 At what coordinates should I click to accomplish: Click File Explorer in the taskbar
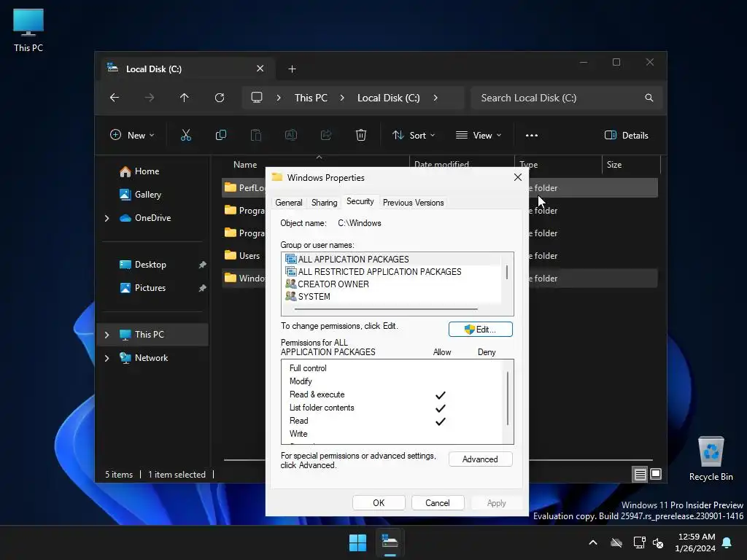[390, 542]
